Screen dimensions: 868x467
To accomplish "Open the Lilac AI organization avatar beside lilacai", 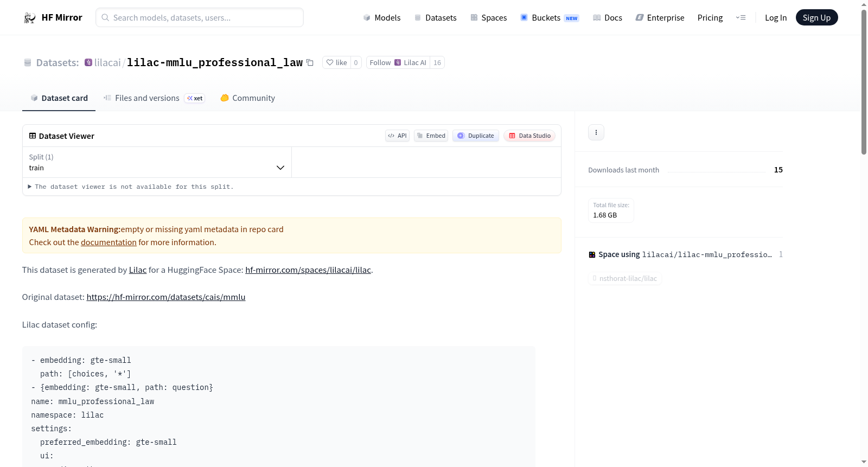I will (x=88, y=62).
